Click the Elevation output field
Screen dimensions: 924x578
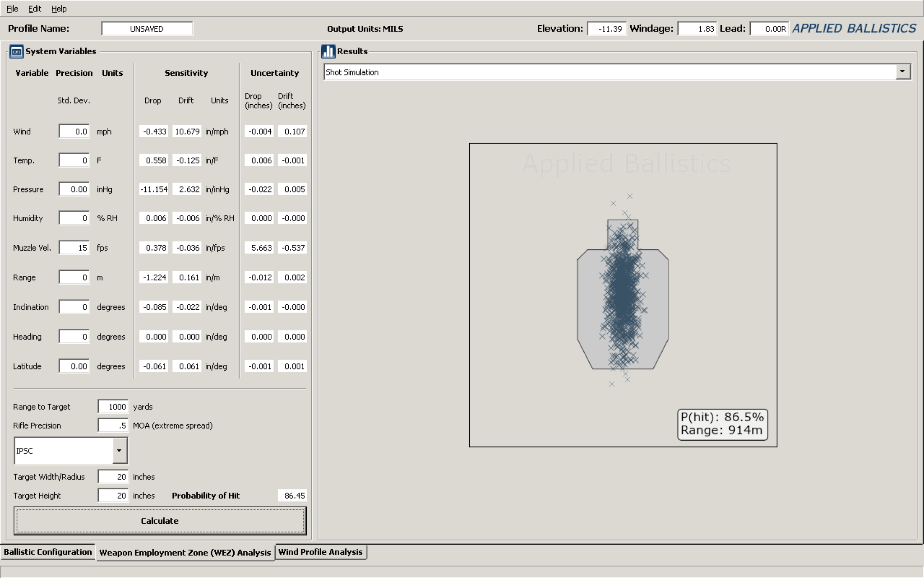pos(607,28)
